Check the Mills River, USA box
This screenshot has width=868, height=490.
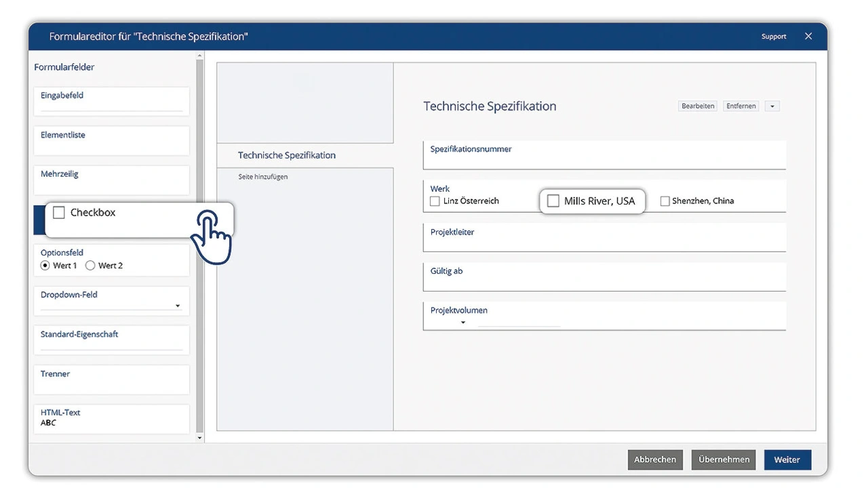tap(553, 201)
